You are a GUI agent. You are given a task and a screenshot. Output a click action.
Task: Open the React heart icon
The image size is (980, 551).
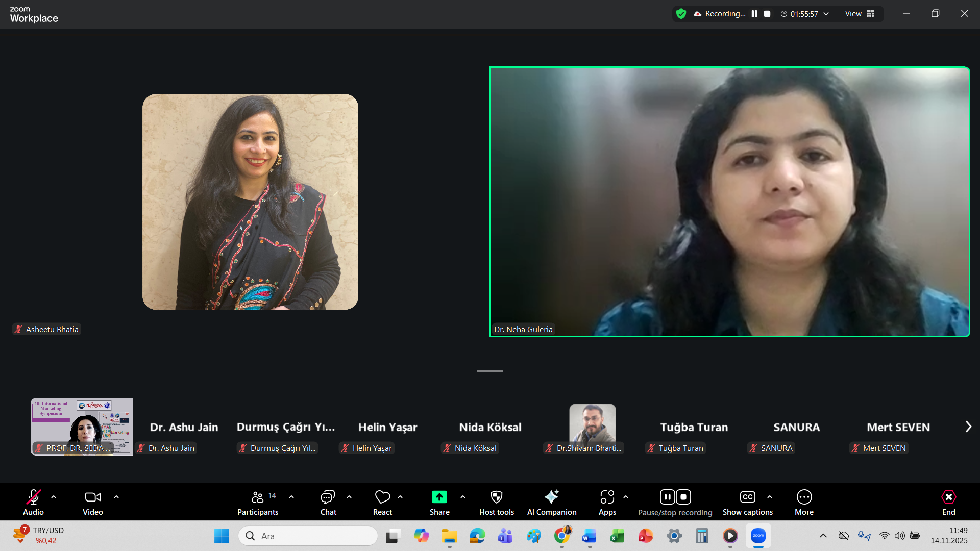(382, 497)
